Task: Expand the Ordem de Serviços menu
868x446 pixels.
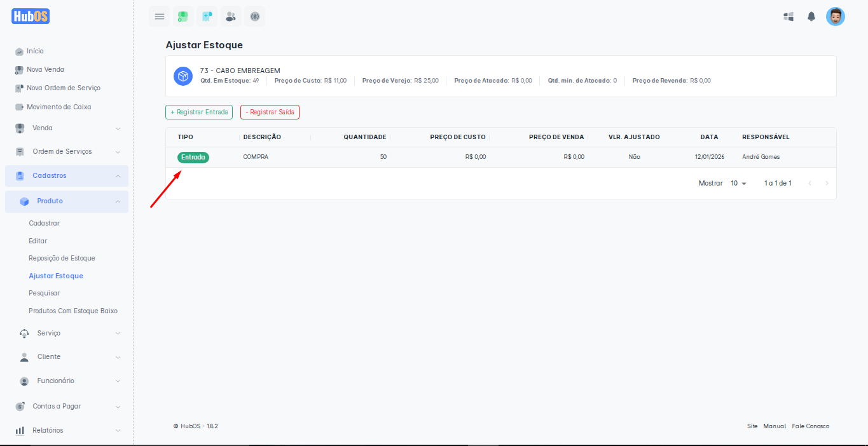Action: (67, 152)
